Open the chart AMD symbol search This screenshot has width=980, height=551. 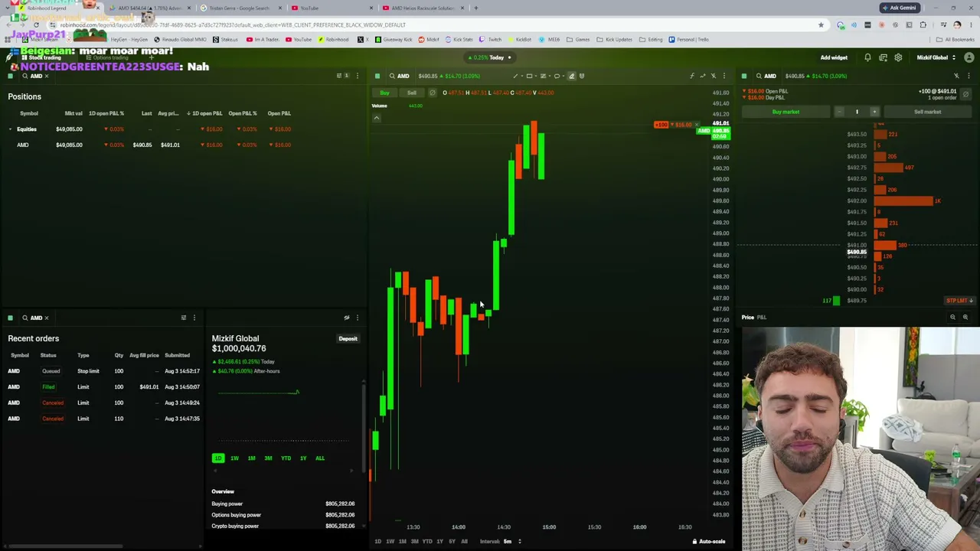[399, 76]
